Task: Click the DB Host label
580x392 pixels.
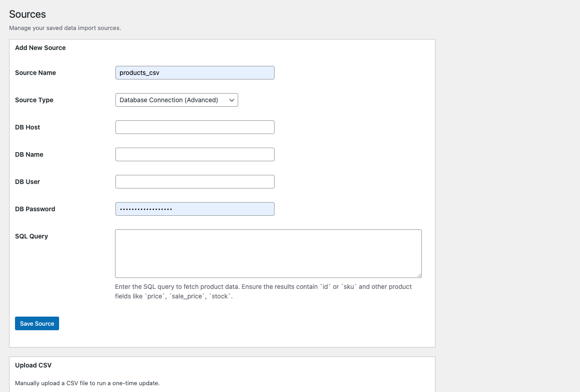Action: [x=27, y=127]
